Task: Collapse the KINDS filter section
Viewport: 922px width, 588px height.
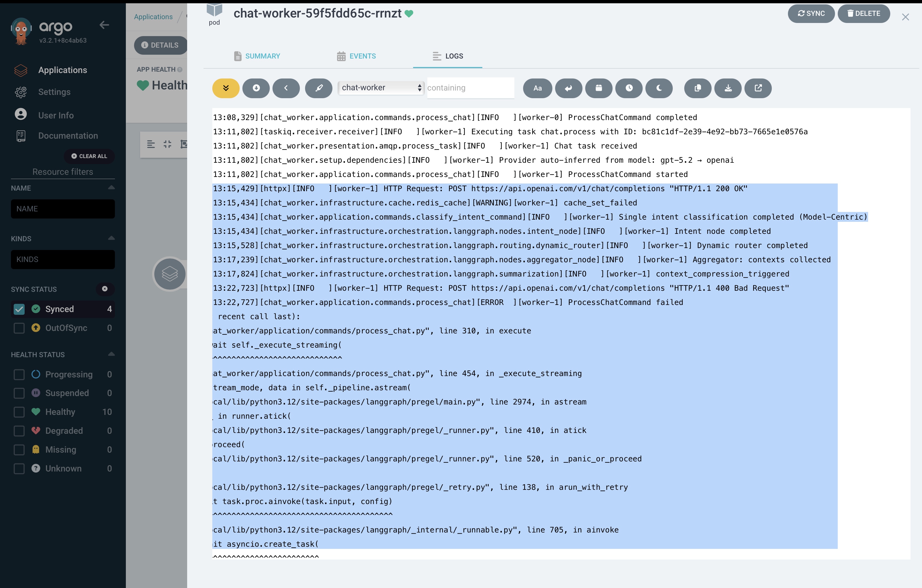Action: pos(111,238)
